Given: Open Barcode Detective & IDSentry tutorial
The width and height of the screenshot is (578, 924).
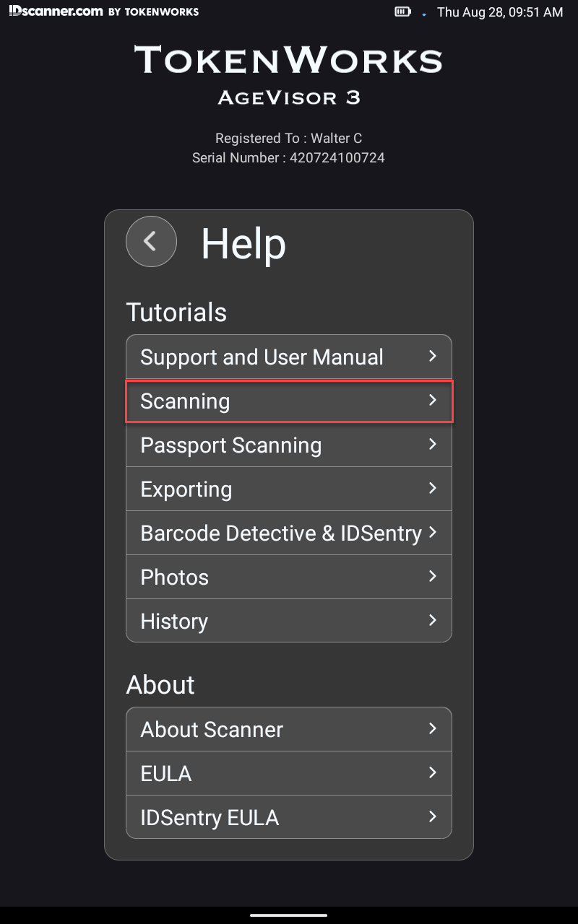Looking at the screenshot, I should pos(289,533).
